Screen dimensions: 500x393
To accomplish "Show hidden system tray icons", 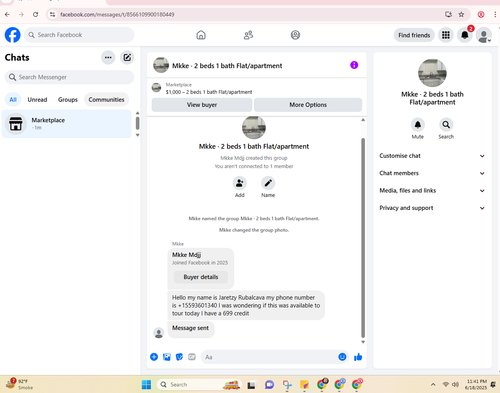I will click(x=433, y=384).
